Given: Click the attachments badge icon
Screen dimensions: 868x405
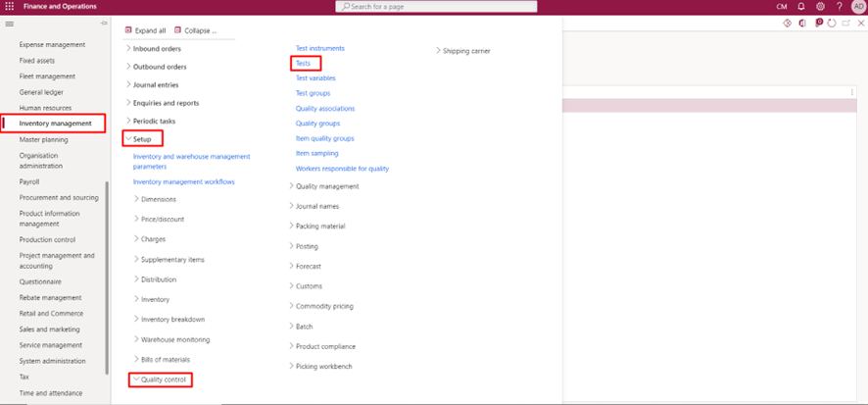Looking at the screenshot, I should [819, 23].
